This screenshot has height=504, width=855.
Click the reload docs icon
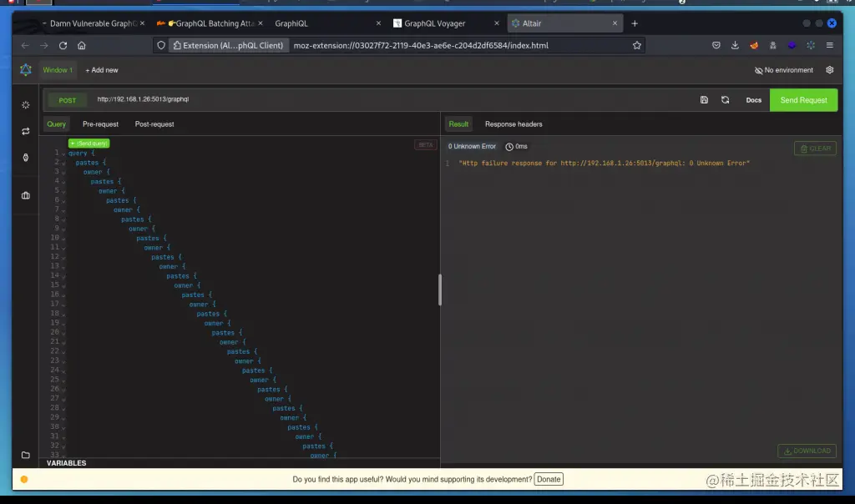click(725, 100)
